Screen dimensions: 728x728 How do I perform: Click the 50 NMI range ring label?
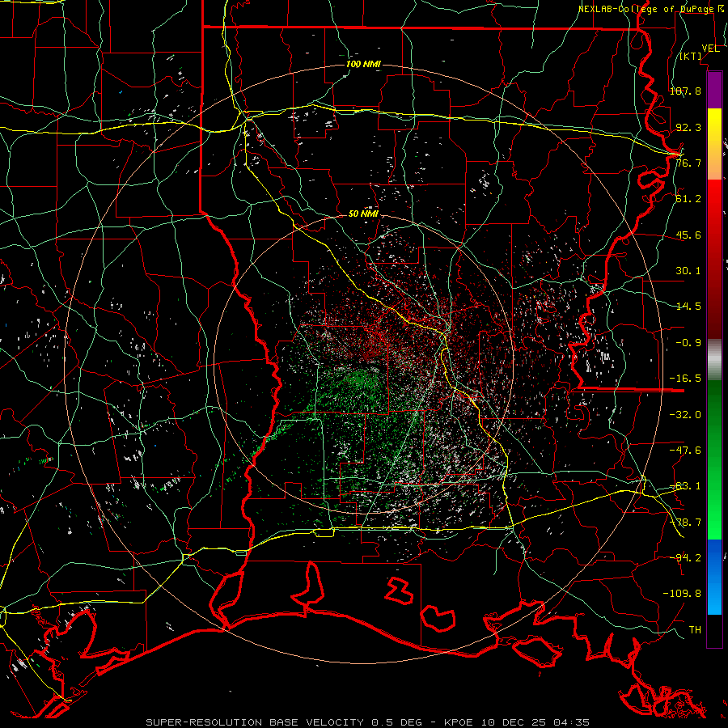tap(363, 214)
